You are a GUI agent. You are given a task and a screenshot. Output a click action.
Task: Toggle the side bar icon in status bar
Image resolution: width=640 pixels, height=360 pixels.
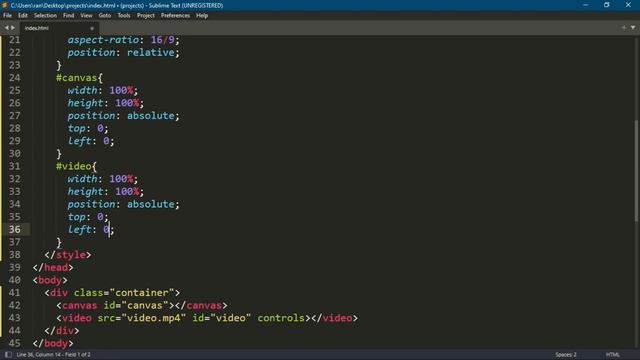click(x=8, y=354)
